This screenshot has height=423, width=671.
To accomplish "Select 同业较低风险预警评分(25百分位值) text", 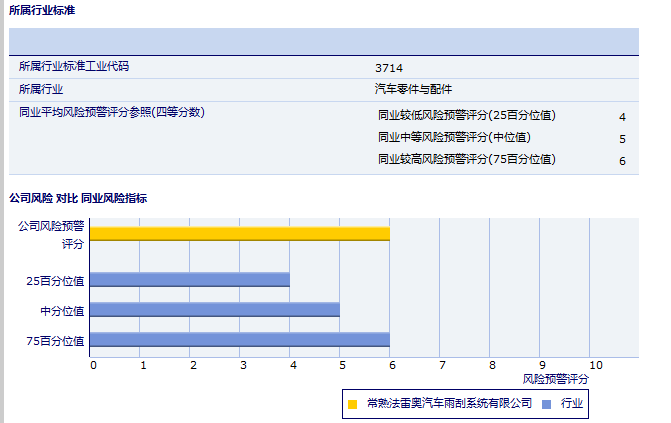I will click(467, 115).
